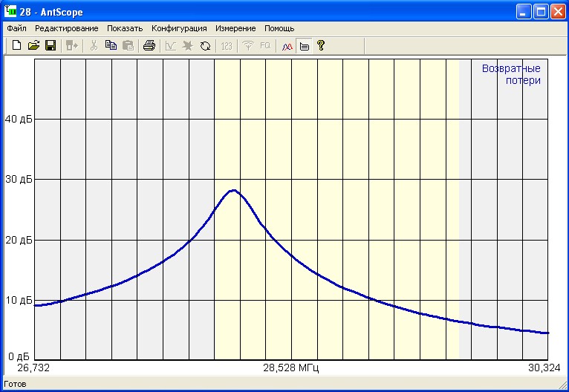The width and height of the screenshot is (569, 392).
Task: Open the Файл menu
Action: (x=16, y=28)
